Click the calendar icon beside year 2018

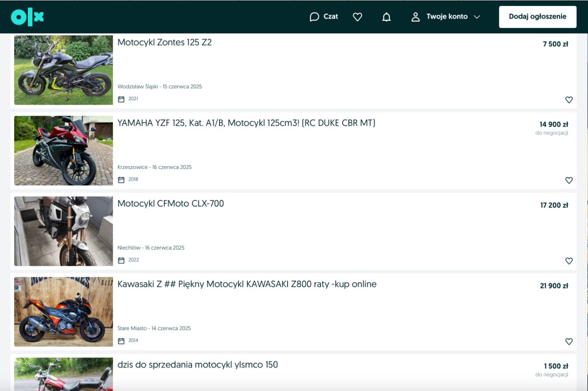pyautogui.click(x=121, y=180)
